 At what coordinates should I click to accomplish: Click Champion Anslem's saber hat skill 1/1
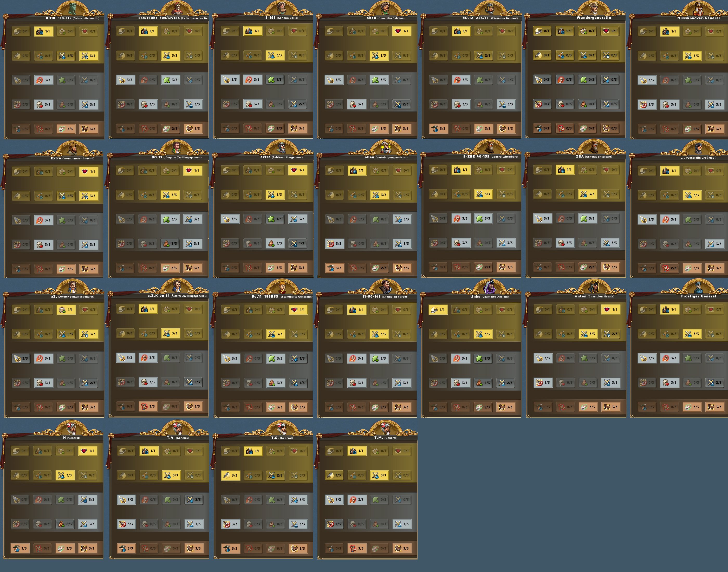(x=438, y=310)
